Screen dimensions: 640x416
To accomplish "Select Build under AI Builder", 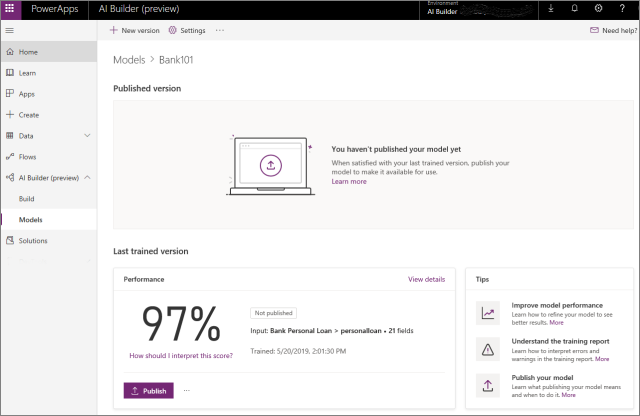I will tap(49, 199).
